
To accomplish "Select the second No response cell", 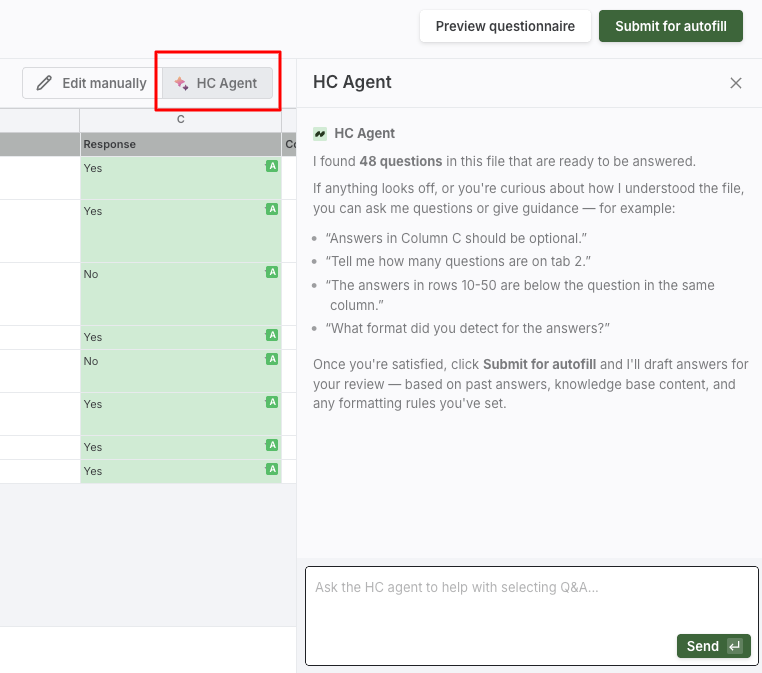I will [181, 371].
